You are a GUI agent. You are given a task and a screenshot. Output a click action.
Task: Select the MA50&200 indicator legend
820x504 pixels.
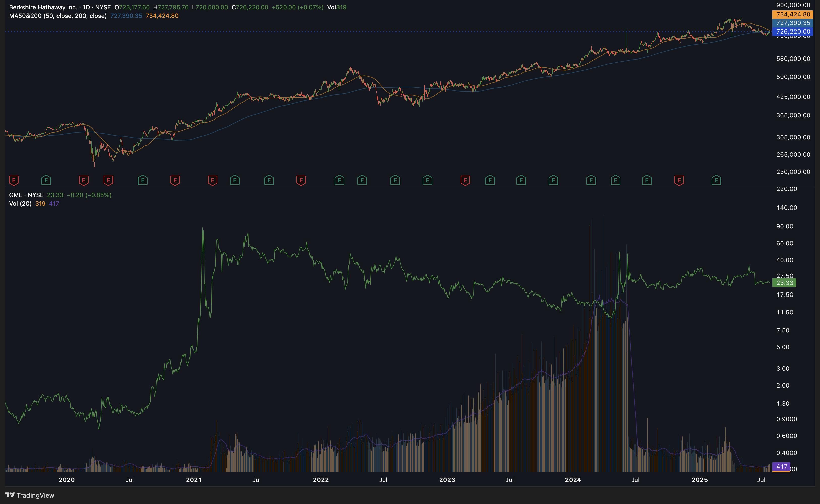point(58,16)
